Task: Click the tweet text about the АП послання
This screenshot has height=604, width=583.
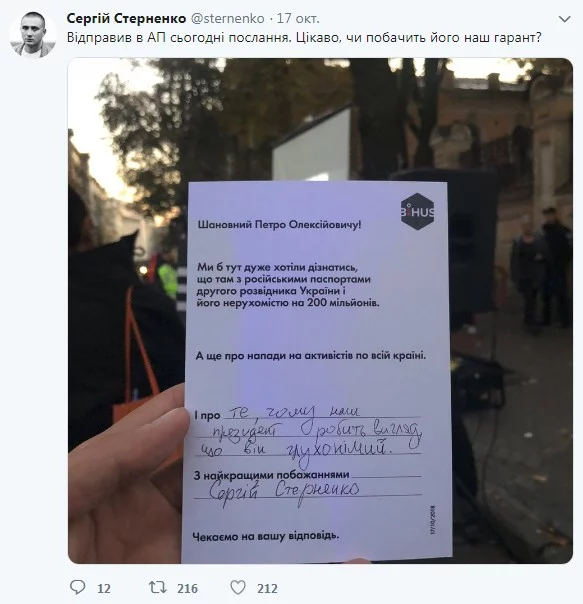Action: (304, 38)
